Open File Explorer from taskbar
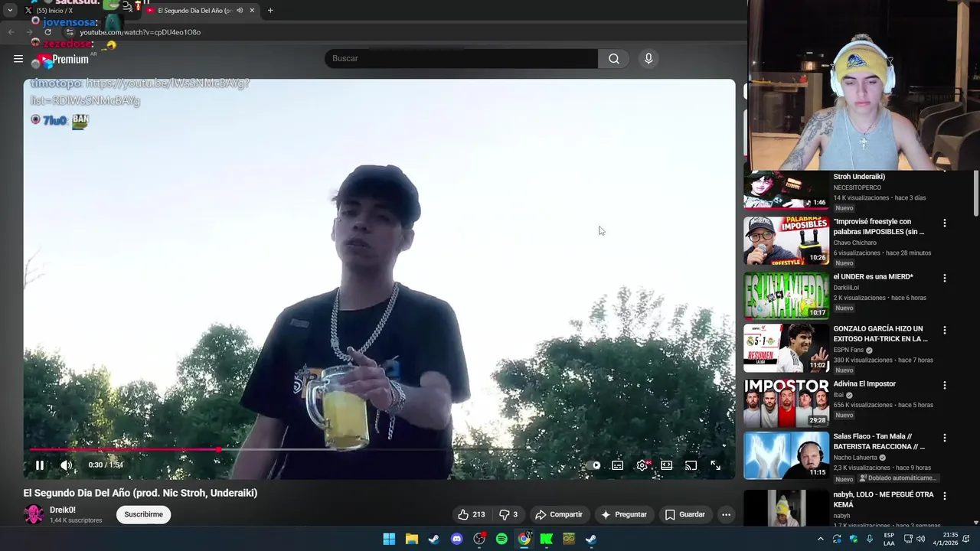Image resolution: width=980 pixels, height=551 pixels. [411, 539]
